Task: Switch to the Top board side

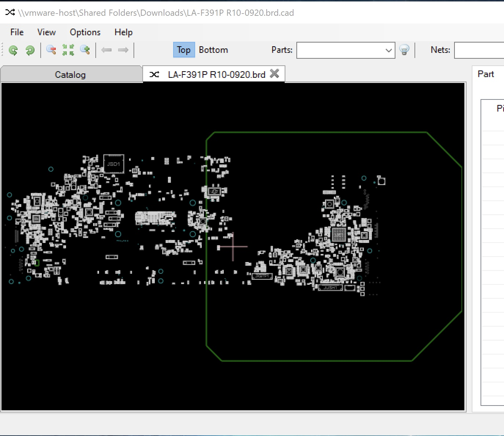Action: point(183,50)
